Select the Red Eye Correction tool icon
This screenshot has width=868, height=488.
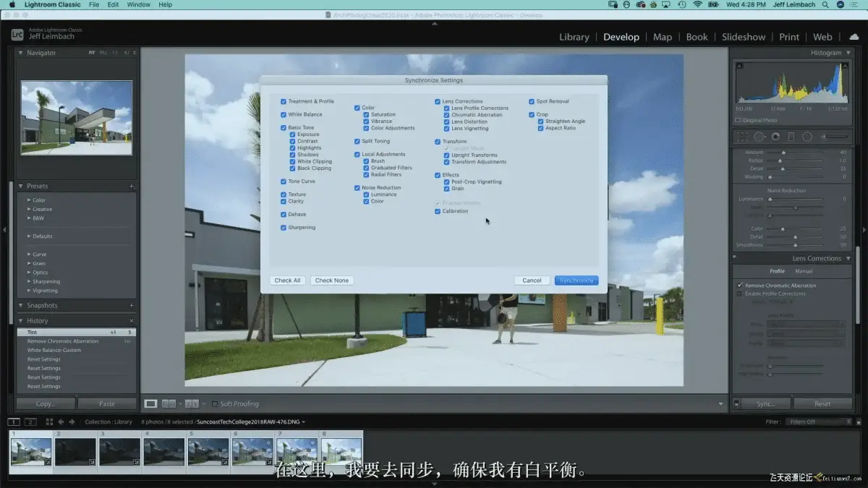click(775, 136)
